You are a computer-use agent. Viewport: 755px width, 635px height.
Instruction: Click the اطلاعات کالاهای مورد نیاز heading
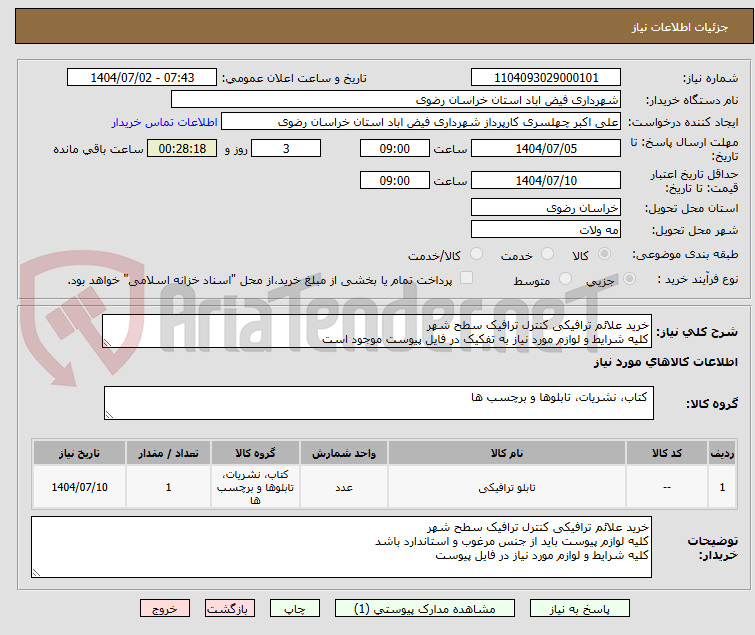(x=665, y=362)
